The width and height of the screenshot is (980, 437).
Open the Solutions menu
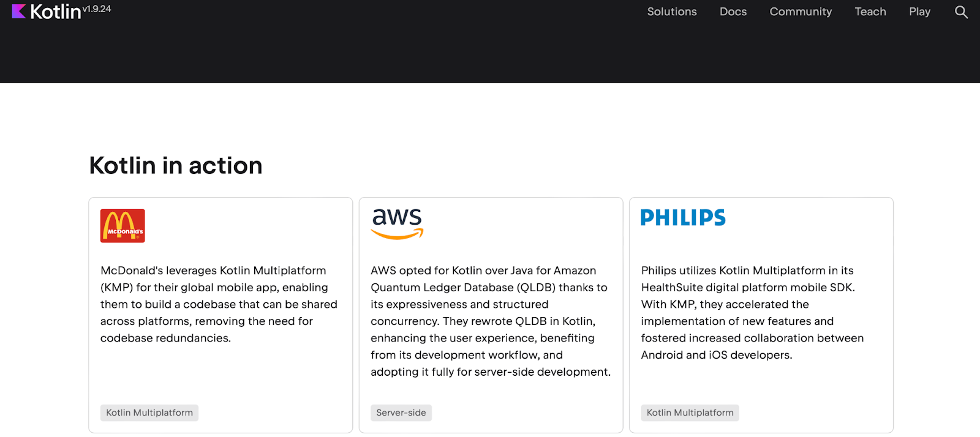[x=672, y=12]
